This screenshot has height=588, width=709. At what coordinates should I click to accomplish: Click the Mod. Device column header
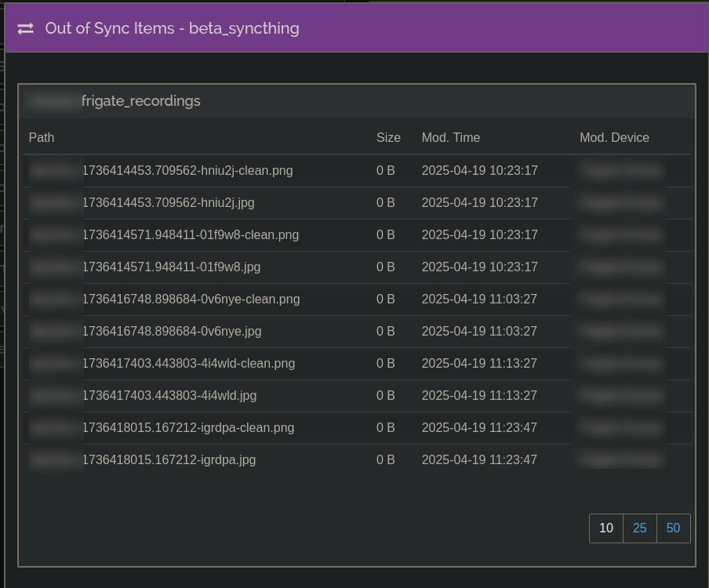coord(614,137)
